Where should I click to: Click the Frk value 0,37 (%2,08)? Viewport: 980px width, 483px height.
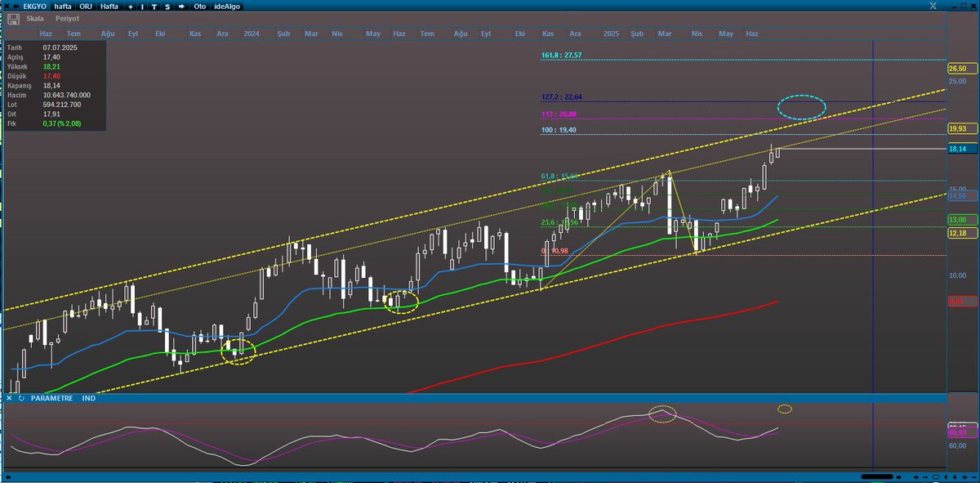click(x=61, y=123)
